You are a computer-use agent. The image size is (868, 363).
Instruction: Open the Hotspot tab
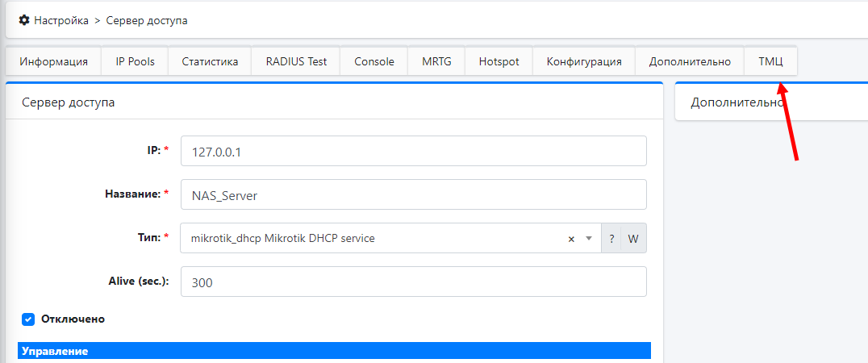tap(499, 62)
